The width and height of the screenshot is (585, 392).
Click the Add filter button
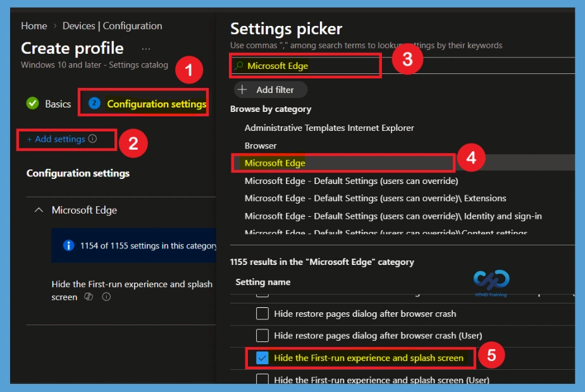271,90
